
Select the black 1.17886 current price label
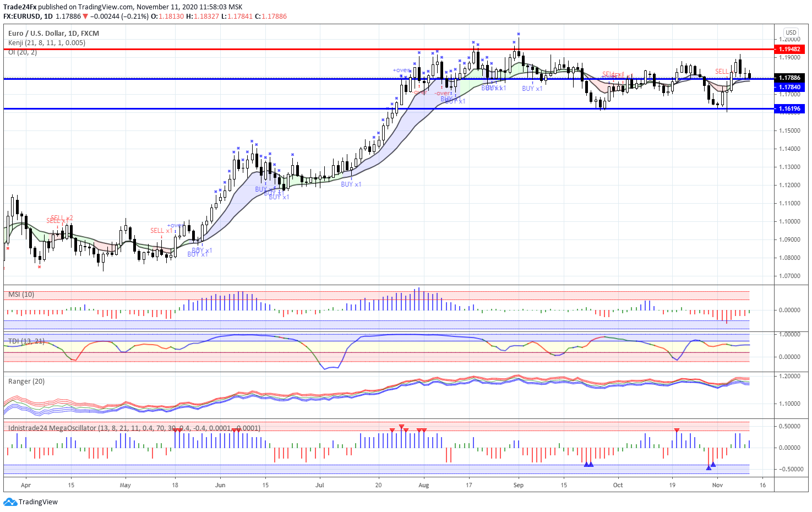point(789,78)
